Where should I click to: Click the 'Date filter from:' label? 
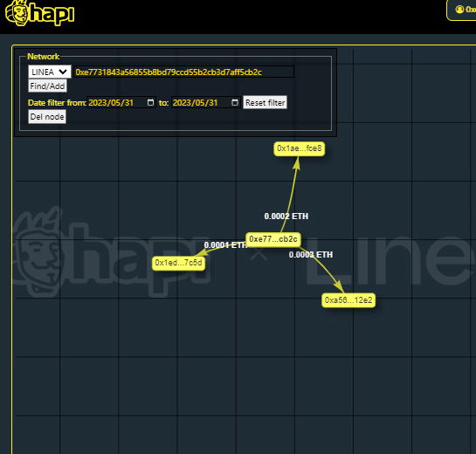pyautogui.click(x=57, y=103)
